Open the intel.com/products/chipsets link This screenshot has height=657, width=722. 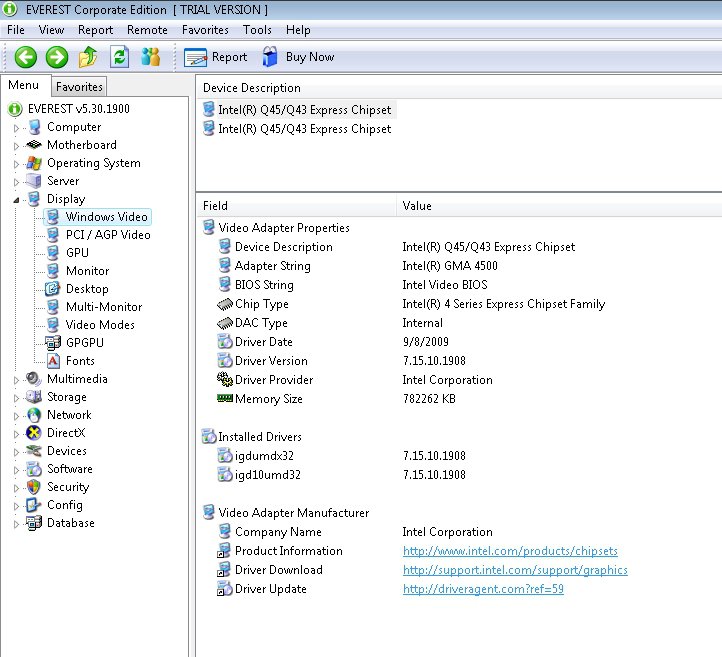(510, 551)
